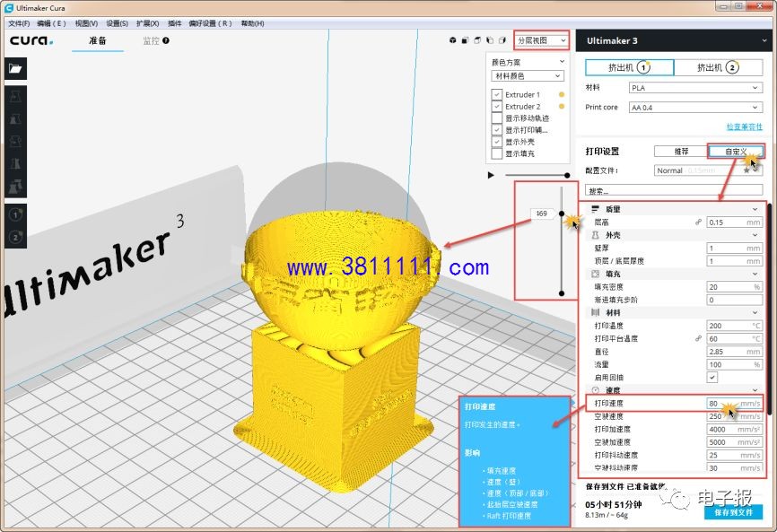Choose extruder 1 in left toolbar
Screen dimensions: 777x532
tap(15, 214)
